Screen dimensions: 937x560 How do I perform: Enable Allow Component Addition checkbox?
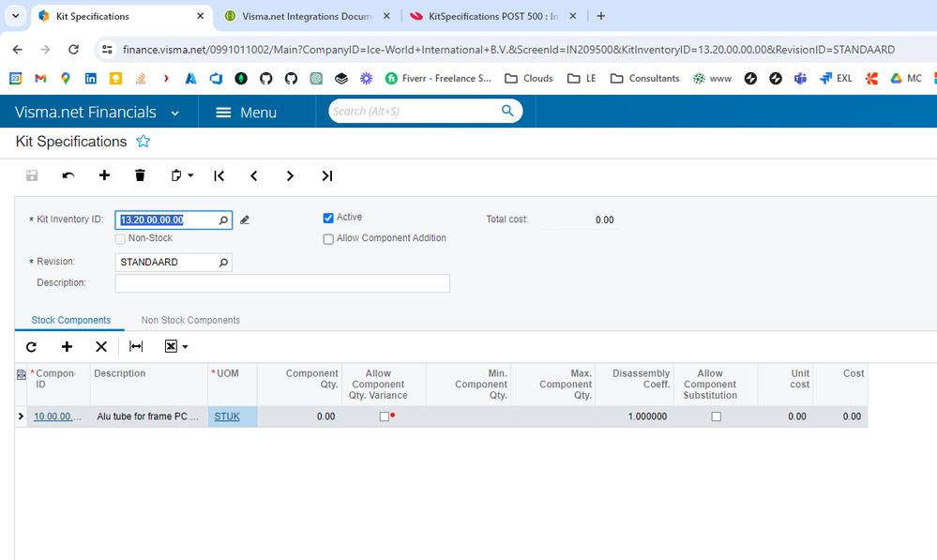tap(328, 239)
